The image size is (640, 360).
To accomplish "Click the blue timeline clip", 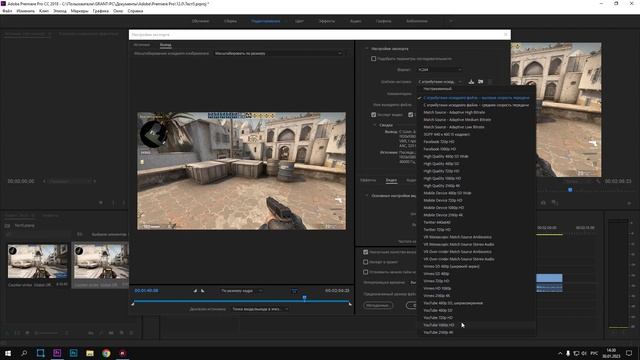I will 549,278.
